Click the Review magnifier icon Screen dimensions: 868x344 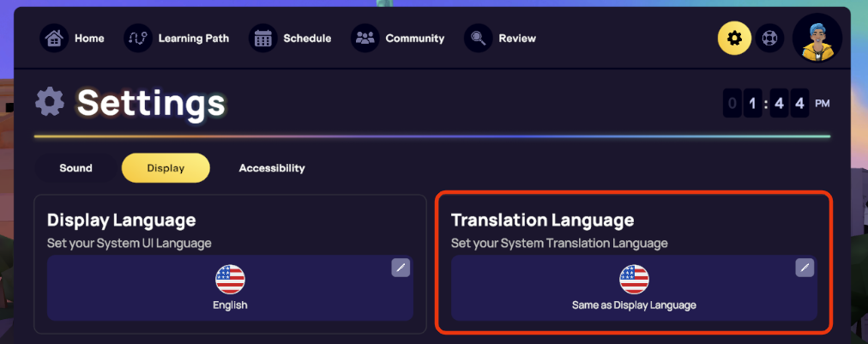[479, 39]
